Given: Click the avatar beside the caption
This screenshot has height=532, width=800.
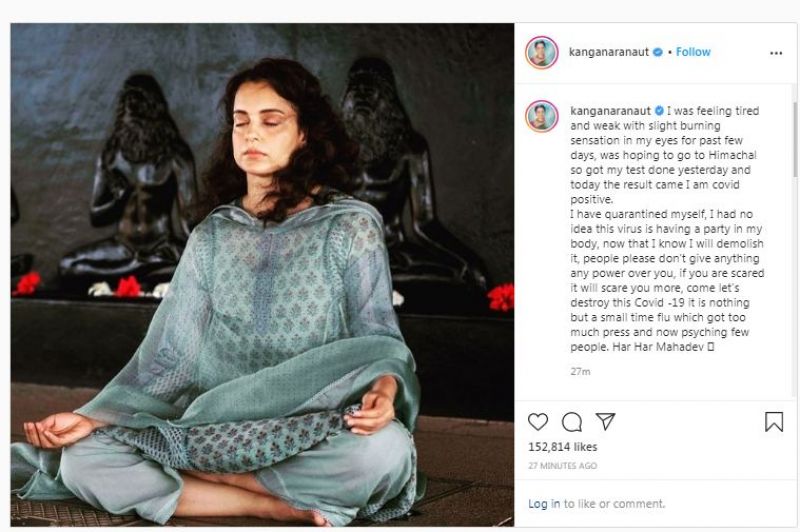Looking at the screenshot, I should click(x=541, y=115).
